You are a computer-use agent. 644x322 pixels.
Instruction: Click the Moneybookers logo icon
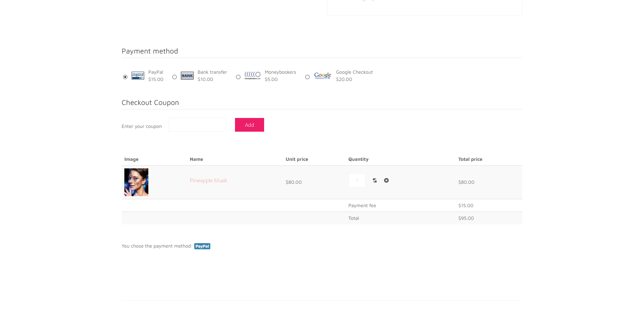pyautogui.click(x=252, y=75)
